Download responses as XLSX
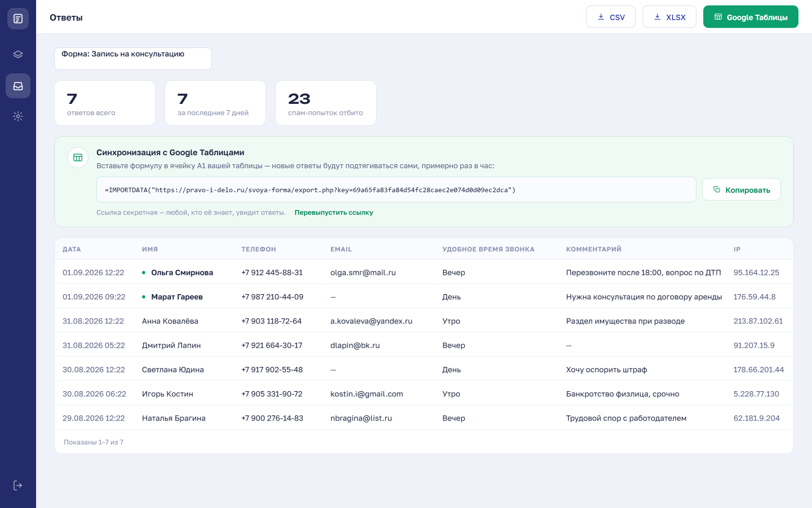The width and height of the screenshot is (812, 508). 669,17
